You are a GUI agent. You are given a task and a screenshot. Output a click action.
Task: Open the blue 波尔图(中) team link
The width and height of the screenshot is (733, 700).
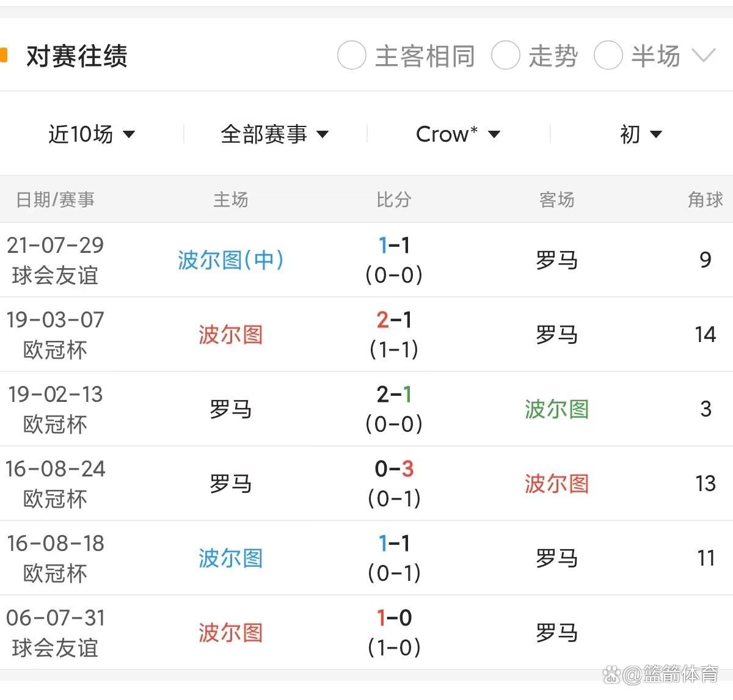click(x=230, y=260)
